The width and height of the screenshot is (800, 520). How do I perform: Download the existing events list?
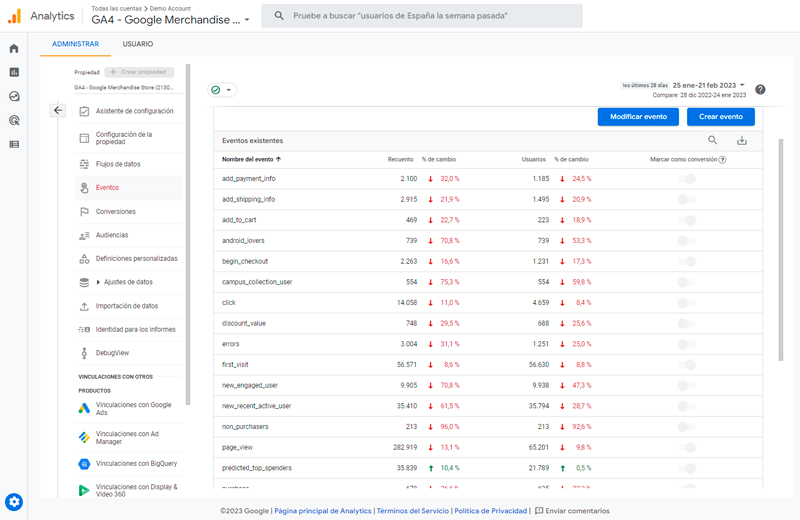[742, 140]
